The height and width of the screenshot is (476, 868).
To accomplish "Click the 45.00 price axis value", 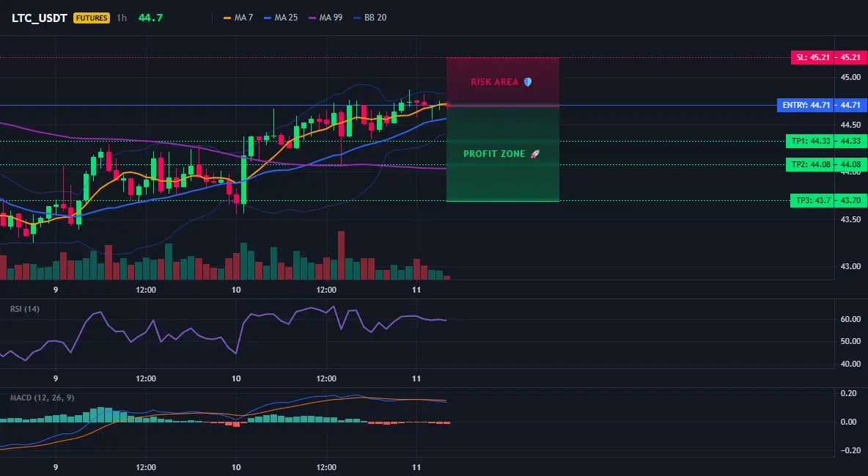I will (x=851, y=77).
